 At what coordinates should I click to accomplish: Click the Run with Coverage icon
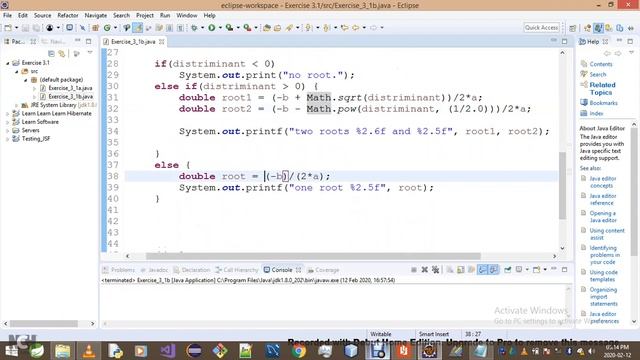coord(229,28)
